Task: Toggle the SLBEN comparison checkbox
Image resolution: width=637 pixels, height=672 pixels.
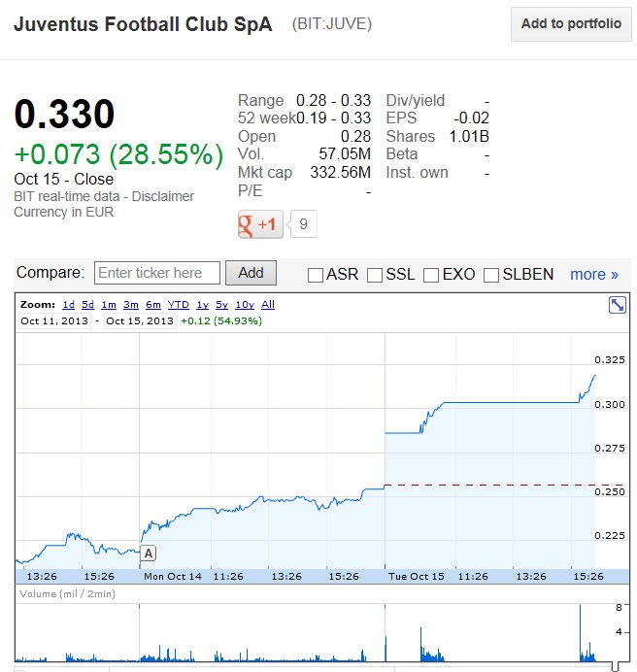Action: 491,275
